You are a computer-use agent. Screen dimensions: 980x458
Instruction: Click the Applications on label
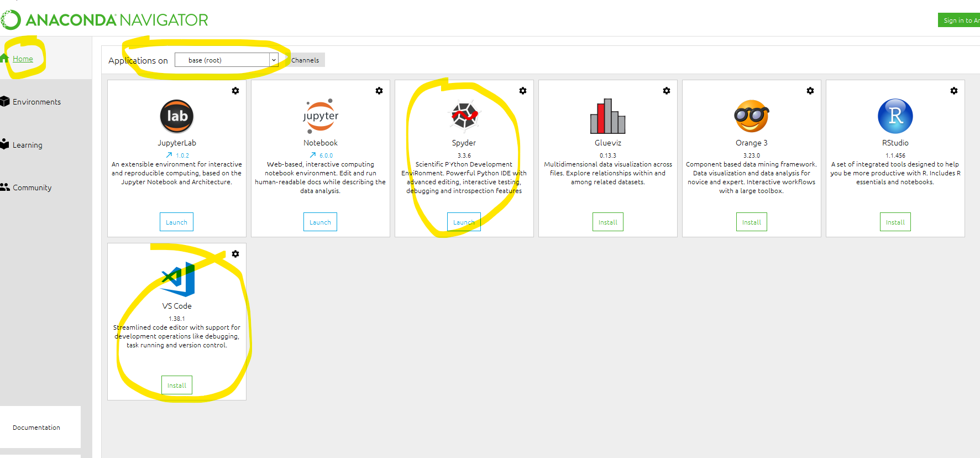point(138,60)
